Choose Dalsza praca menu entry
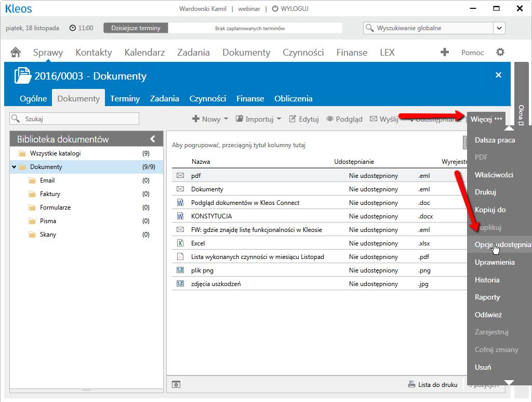Screen dimensions: 532x402 (495, 140)
